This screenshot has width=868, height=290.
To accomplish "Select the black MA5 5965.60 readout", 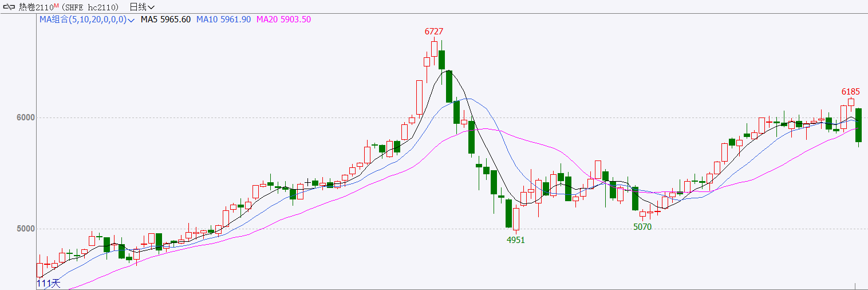I will click(166, 19).
